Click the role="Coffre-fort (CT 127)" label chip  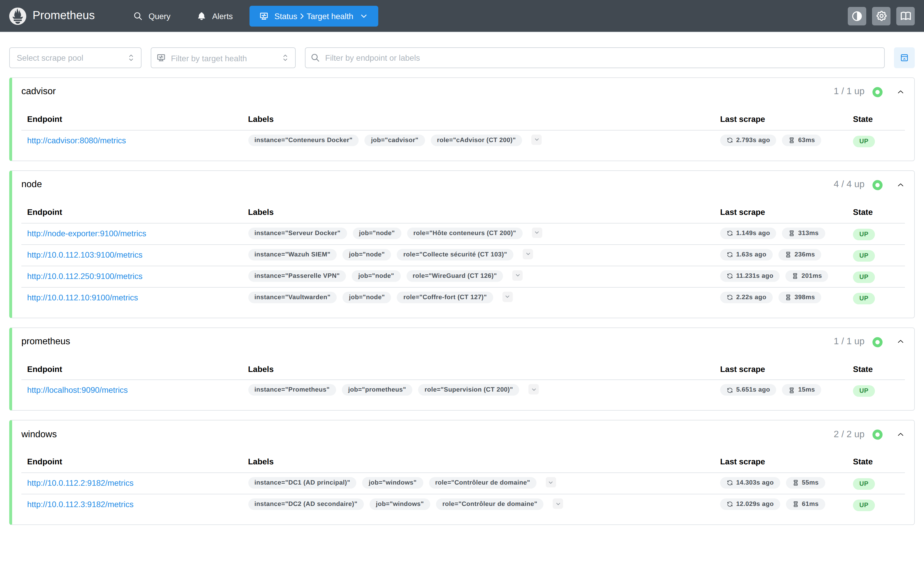click(x=445, y=297)
